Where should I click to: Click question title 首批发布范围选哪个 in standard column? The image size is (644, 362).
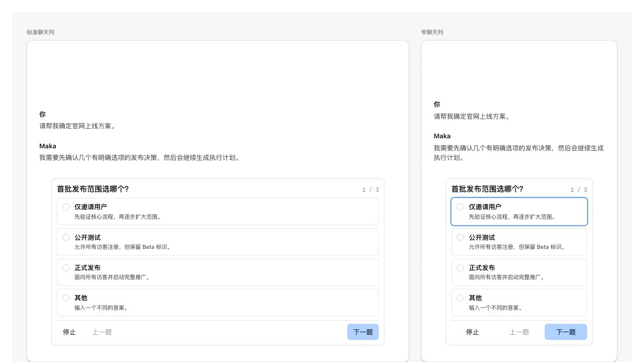[93, 189]
